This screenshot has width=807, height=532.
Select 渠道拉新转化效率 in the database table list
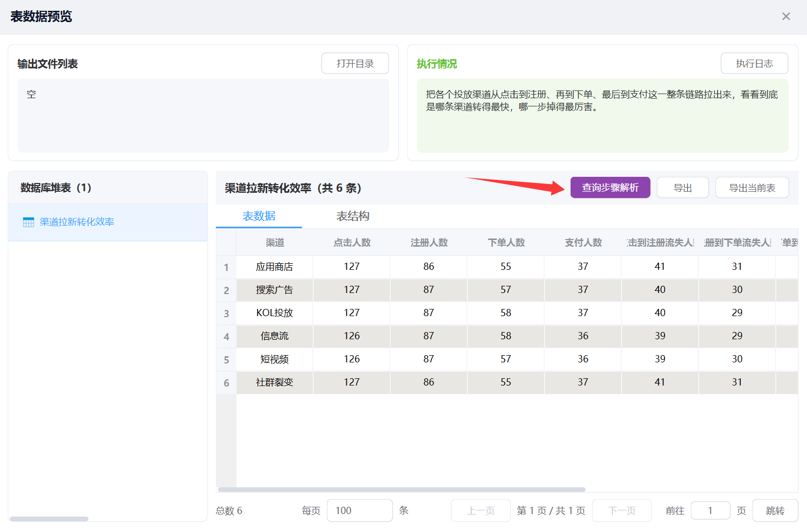point(77,222)
